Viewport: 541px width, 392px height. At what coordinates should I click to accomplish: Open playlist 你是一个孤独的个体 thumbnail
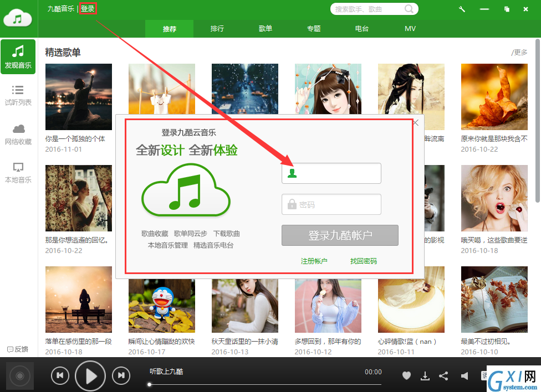click(79, 96)
